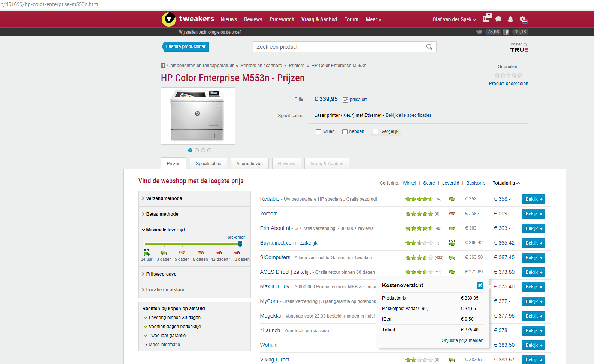Sort by Totaalprijs
The image size is (594, 364).
click(x=506, y=183)
